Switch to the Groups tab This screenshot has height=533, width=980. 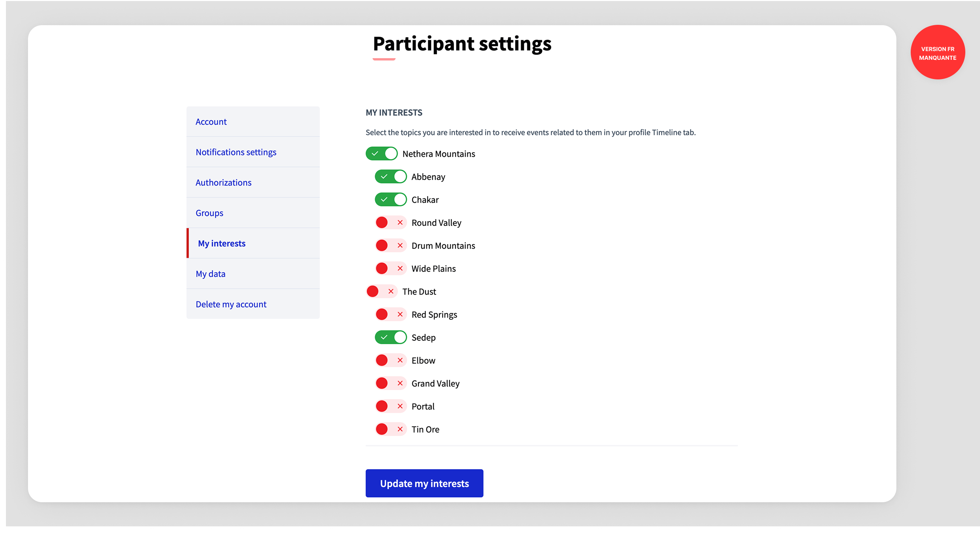pyautogui.click(x=253, y=213)
